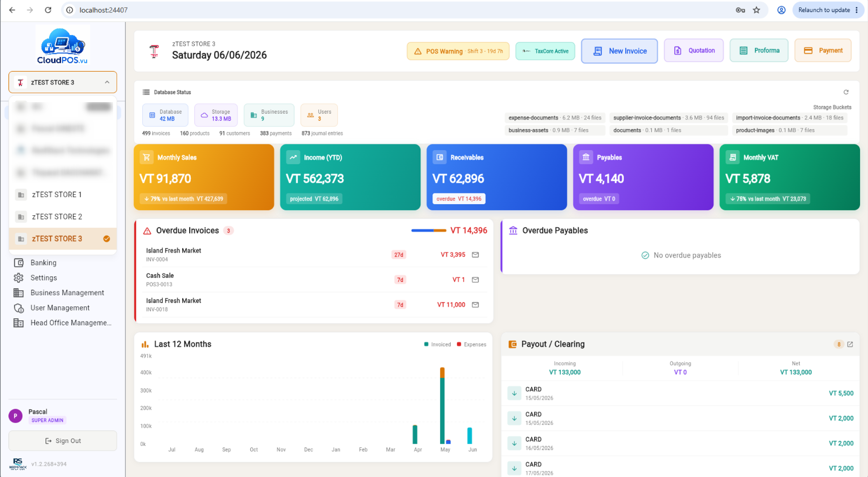Viewport: 868px width, 477px height.
Task: Open the Payables card
Action: pyautogui.click(x=643, y=177)
